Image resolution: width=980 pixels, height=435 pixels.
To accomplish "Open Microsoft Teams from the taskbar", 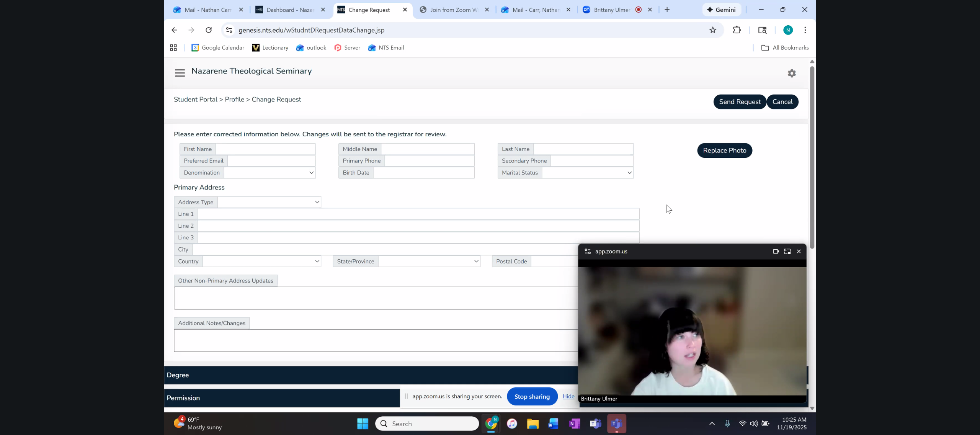I will tap(595, 424).
